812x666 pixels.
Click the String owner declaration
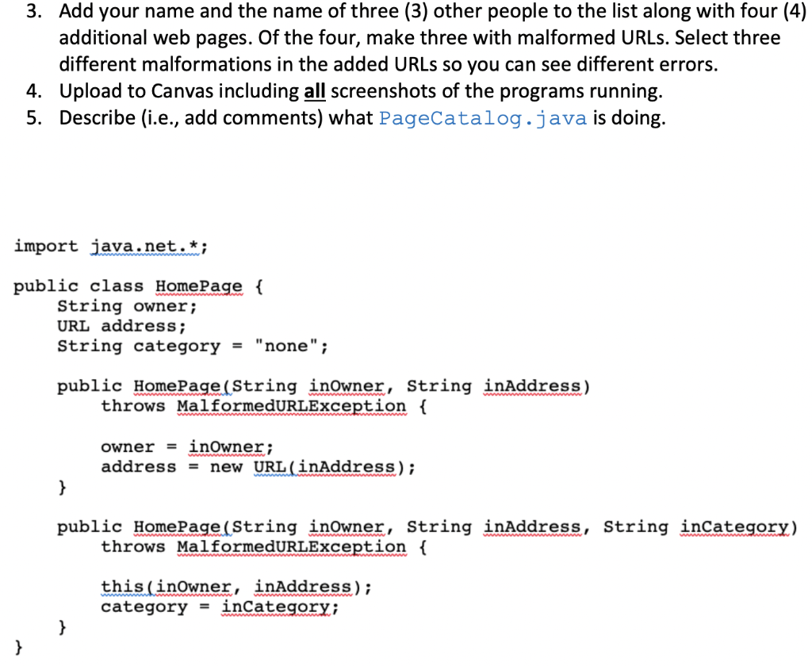click(x=126, y=305)
